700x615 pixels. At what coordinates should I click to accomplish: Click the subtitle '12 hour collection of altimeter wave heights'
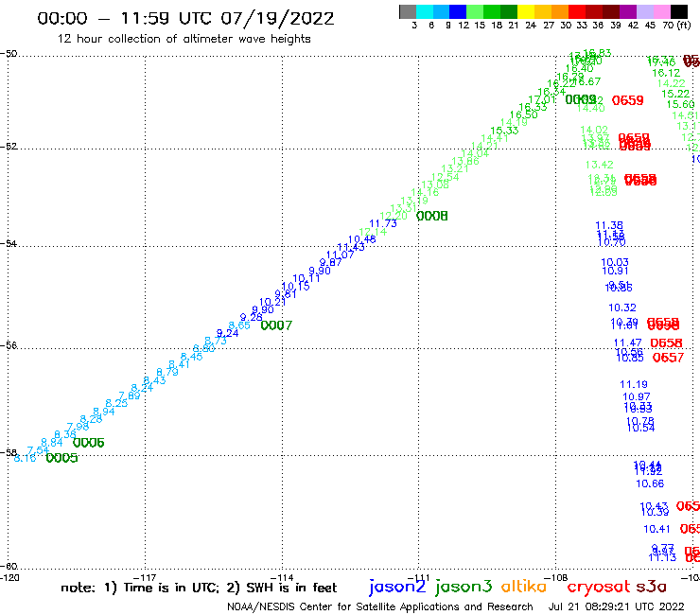point(184,39)
